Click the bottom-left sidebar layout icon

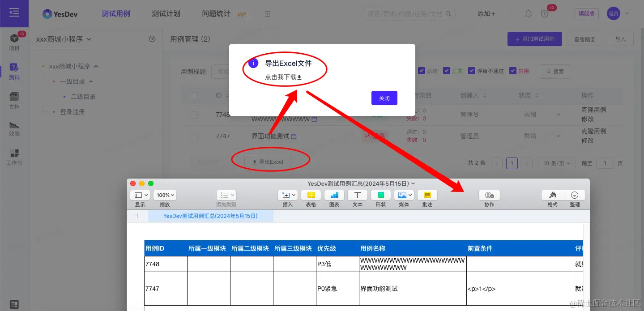[14, 305]
